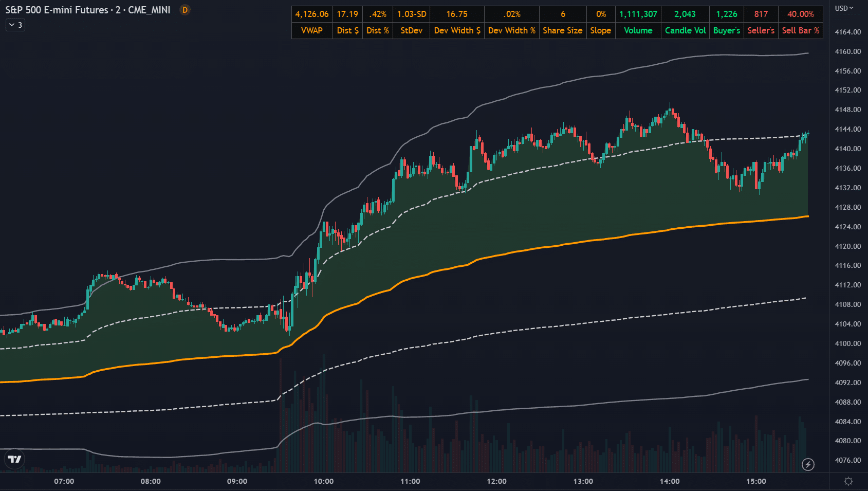868x491 pixels.
Task: Click the 16.75 Dev Width value
Action: pos(457,14)
